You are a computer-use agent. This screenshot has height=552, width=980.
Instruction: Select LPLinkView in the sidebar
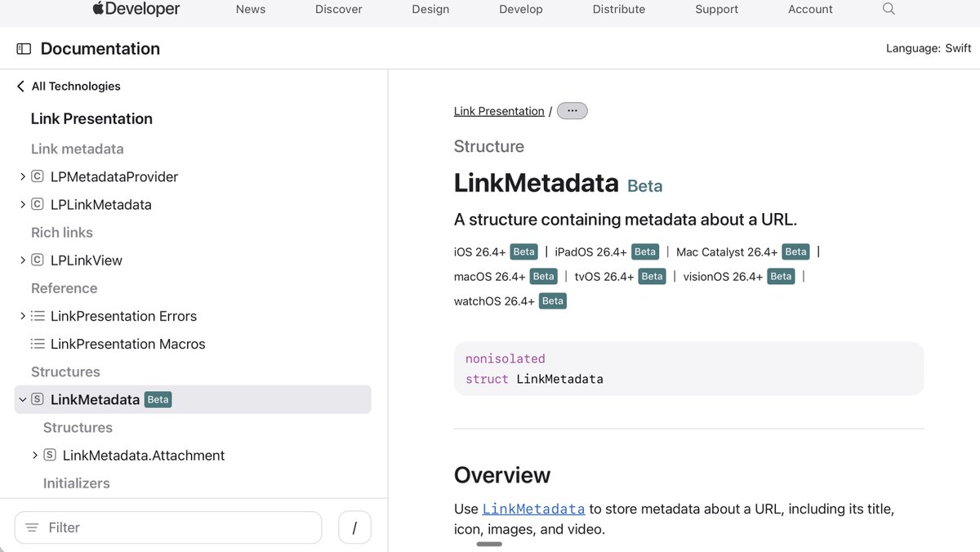87,260
